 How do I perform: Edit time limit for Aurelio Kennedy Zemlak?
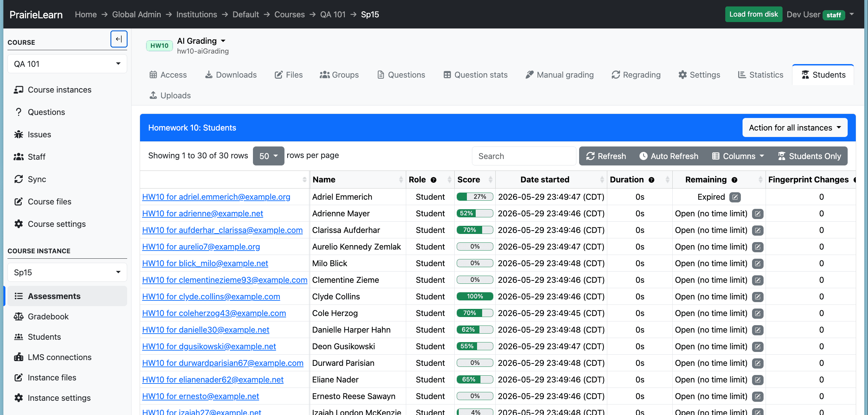pyautogui.click(x=757, y=247)
